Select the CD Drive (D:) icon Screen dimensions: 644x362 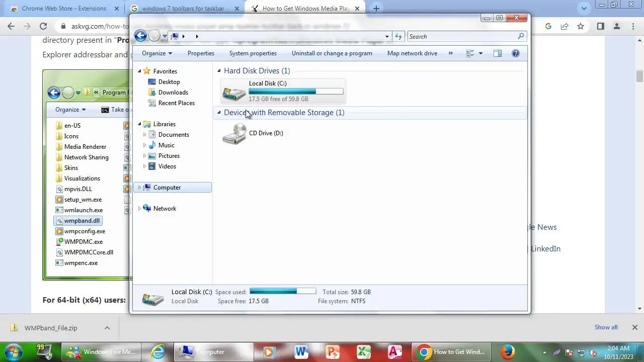coord(234,134)
